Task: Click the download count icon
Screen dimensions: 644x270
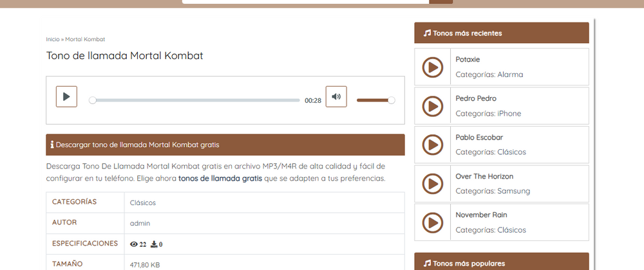Action: tap(154, 244)
